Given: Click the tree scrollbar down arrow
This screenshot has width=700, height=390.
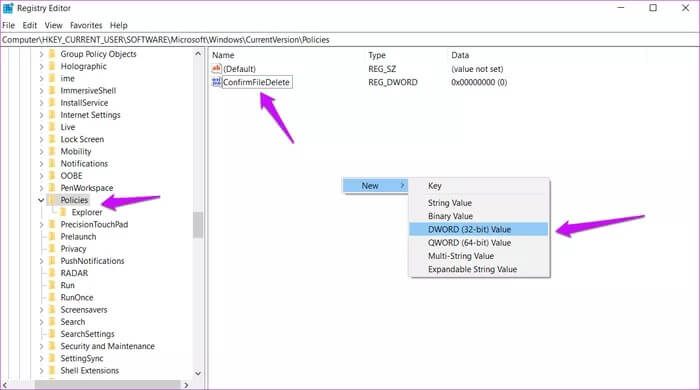Looking at the screenshot, I should pyautogui.click(x=198, y=373).
